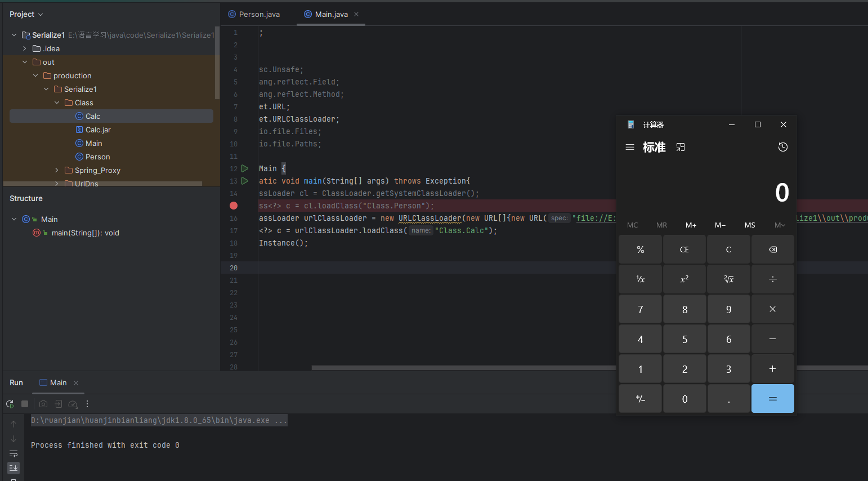This screenshot has width=868, height=481.
Task: Open the Project view dropdown
Action: 26,14
